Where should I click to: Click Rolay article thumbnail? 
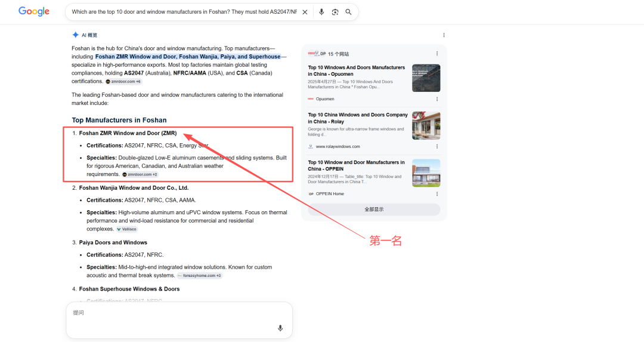coord(426,125)
